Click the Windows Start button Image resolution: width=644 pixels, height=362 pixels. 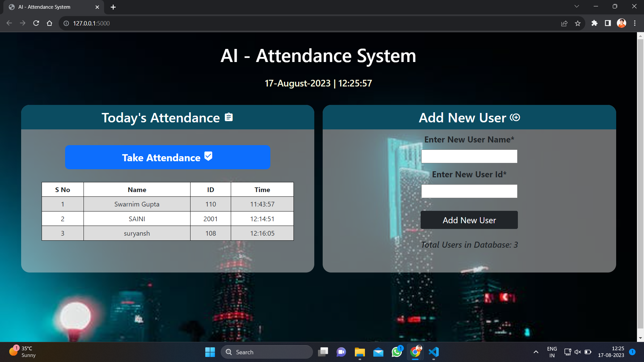click(x=210, y=352)
